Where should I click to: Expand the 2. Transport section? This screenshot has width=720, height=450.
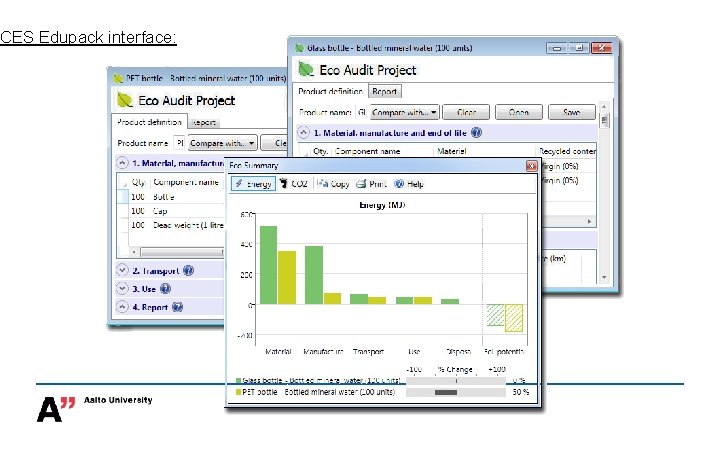[122, 270]
